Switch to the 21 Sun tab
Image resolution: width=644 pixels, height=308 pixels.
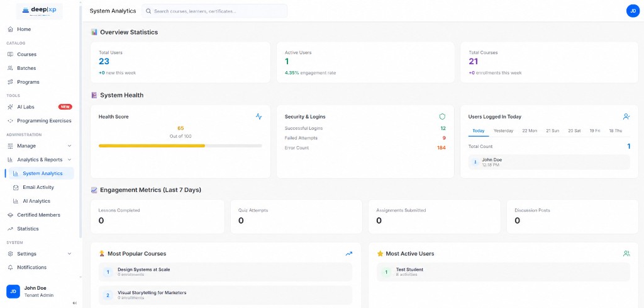[x=552, y=131]
